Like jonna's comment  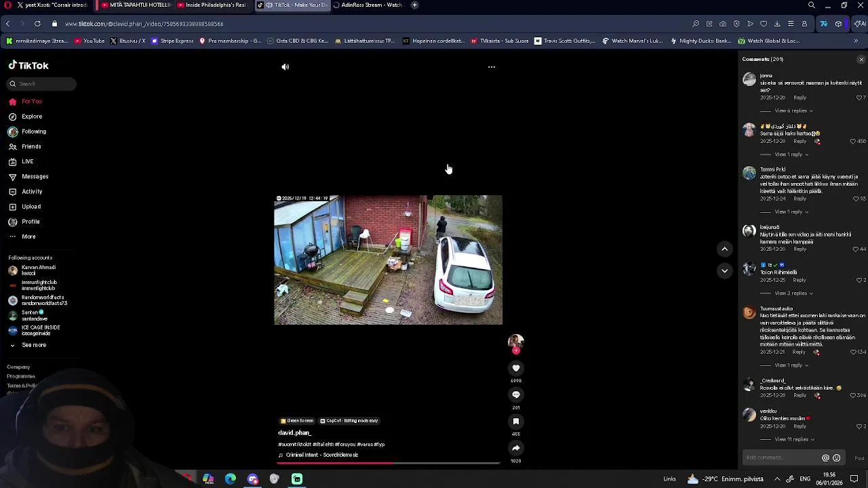pos(859,98)
